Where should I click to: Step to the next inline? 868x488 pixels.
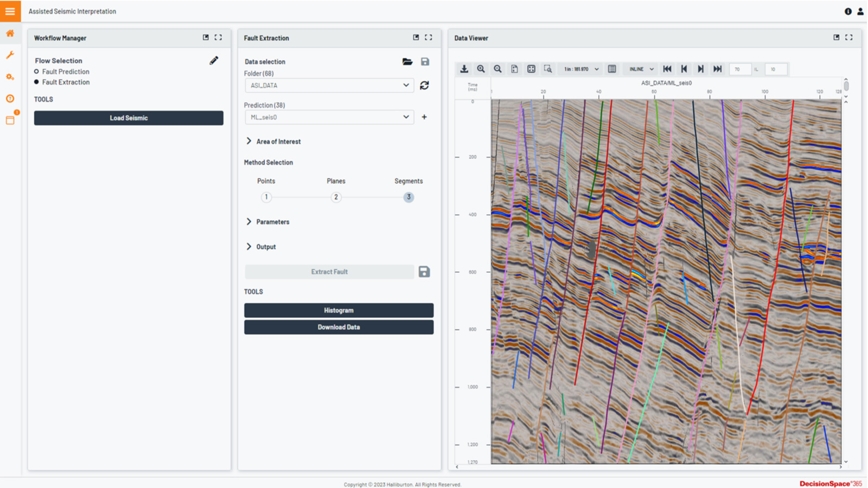700,69
